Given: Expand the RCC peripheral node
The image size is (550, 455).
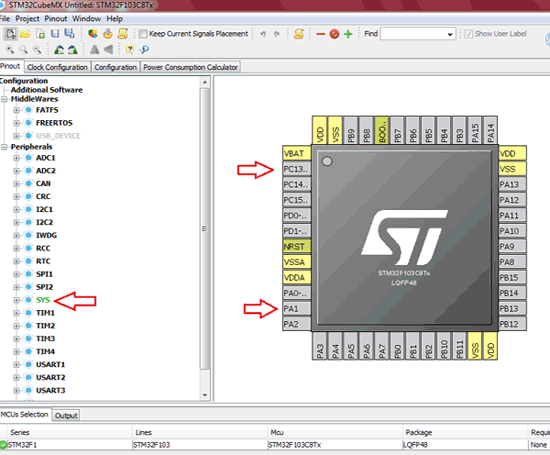Looking at the screenshot, I should (16, 248).
